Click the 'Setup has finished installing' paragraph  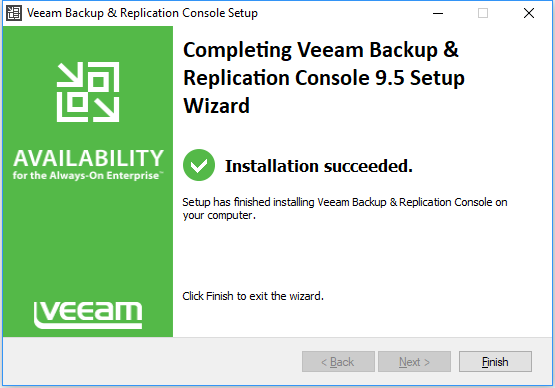(x=345, y=209)
